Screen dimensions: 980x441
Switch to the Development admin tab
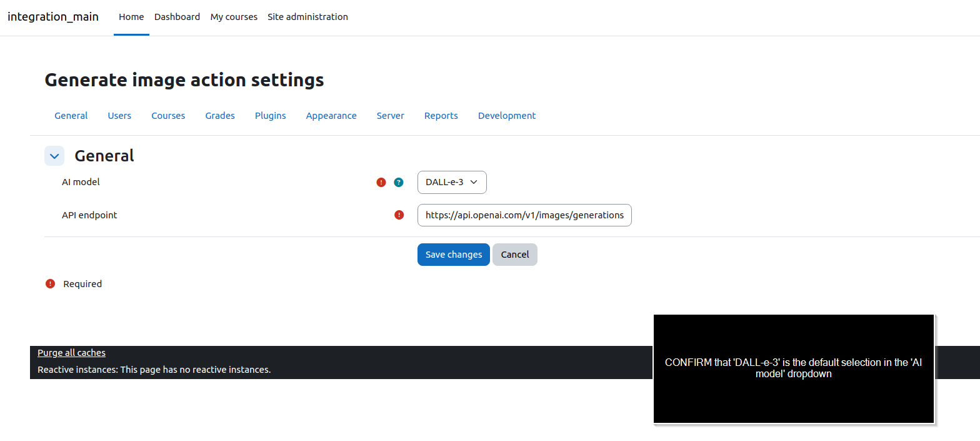(507, 116)
